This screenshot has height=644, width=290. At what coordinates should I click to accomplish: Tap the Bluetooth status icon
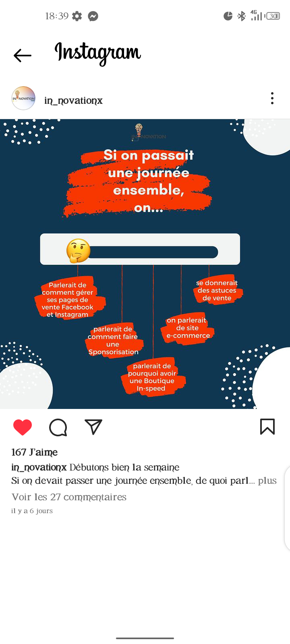(241, 16)
